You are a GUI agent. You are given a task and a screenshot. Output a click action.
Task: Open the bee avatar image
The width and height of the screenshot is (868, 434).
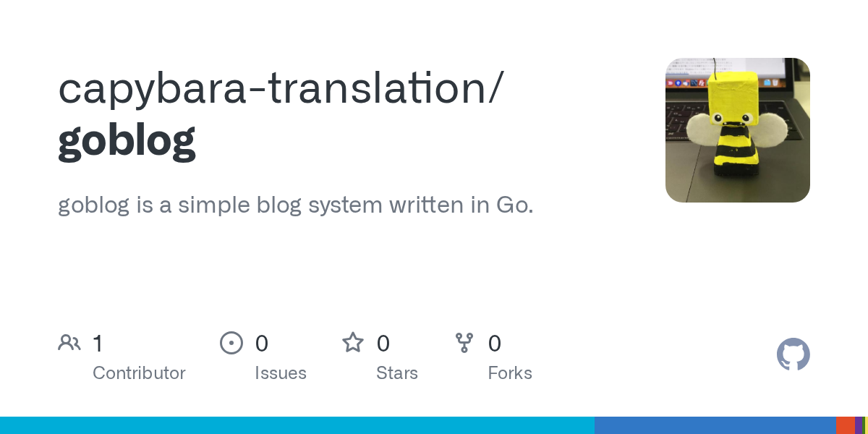737,130
